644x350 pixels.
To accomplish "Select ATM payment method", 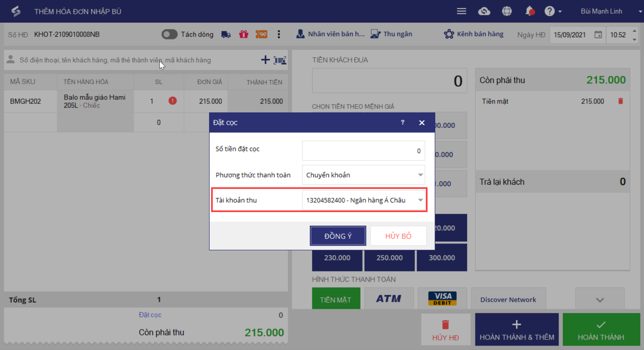I will click(x=389, y=299).
